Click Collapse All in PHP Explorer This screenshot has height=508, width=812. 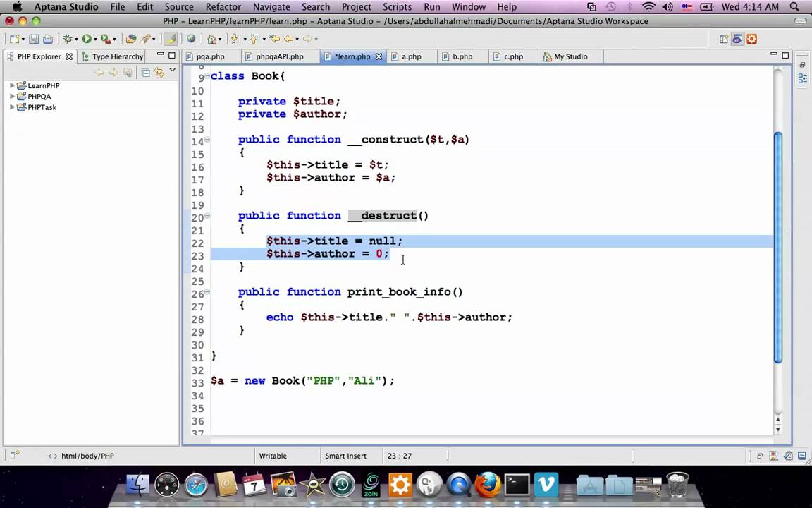coord(145,73)
